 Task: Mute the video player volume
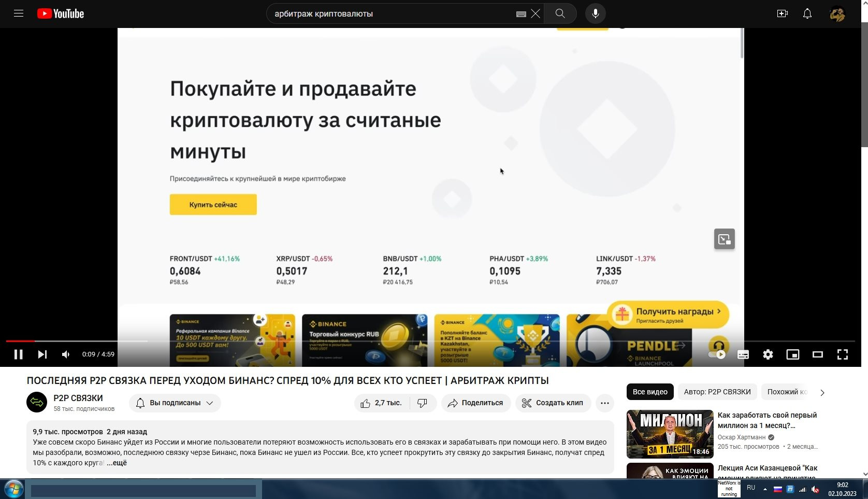pyautogui.click(x=66, y=354)
